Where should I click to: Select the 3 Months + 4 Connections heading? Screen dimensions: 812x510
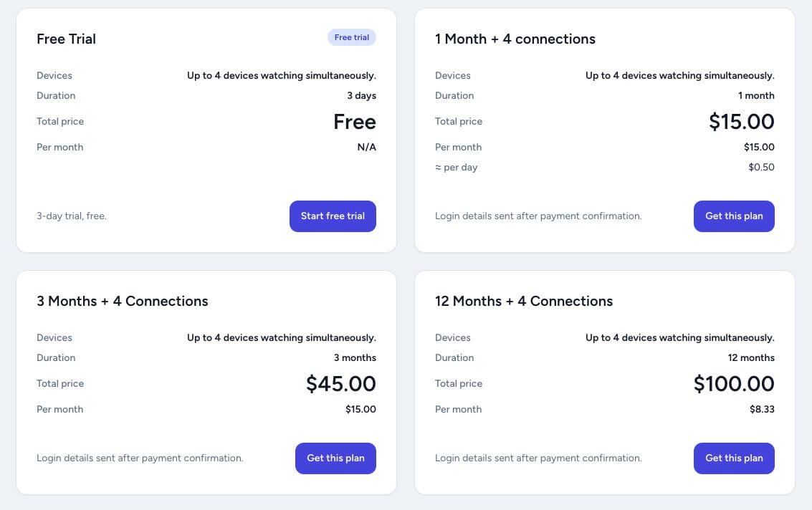[123, 301]
